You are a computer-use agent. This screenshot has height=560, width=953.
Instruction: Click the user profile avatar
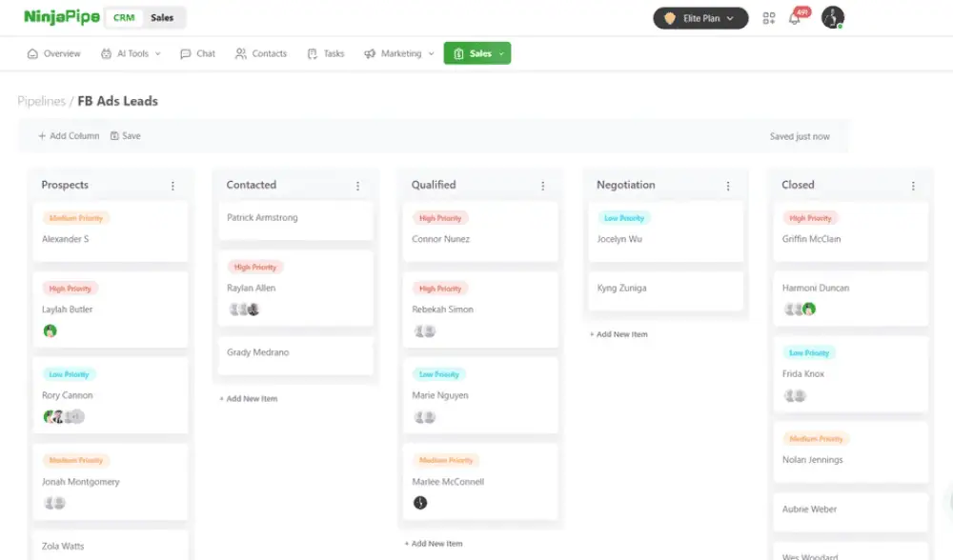click(833, 18)
